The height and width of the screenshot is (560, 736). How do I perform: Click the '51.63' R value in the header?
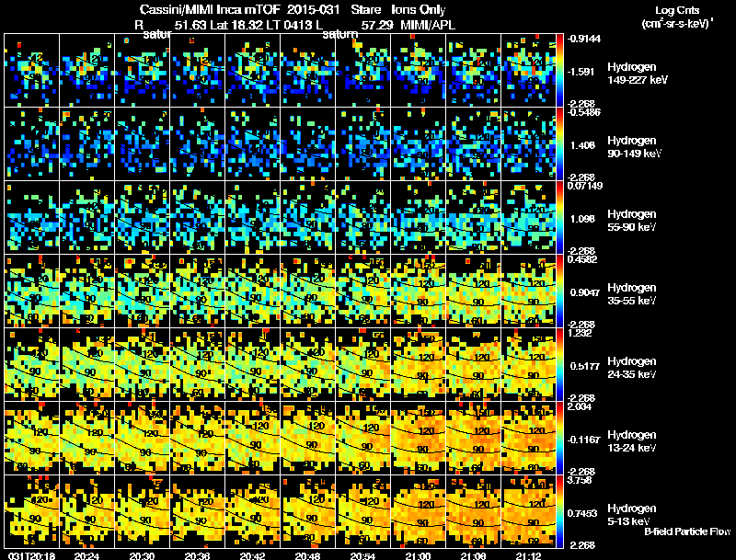(190, 25)
